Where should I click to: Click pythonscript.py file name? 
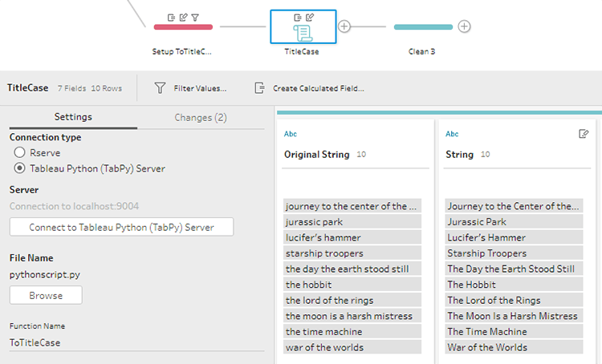(45, 275)
